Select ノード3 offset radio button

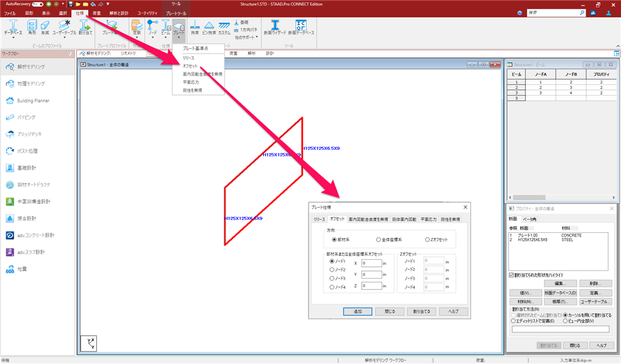pos(332,279)
